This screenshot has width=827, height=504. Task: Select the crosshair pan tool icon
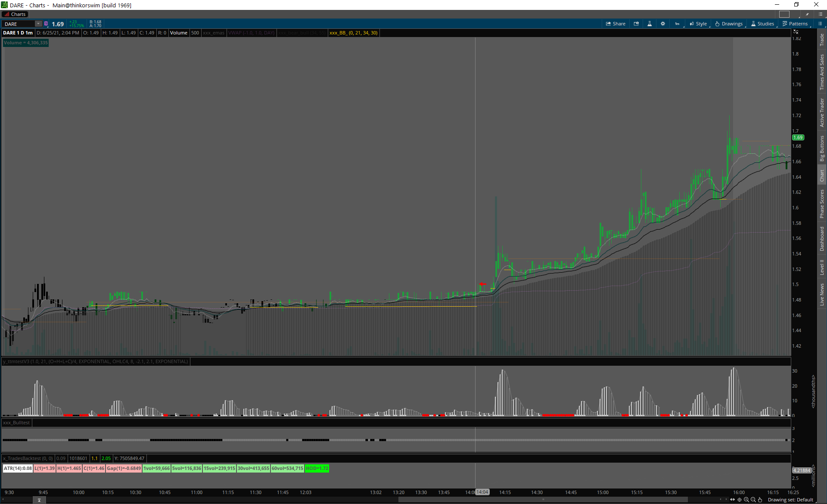pyautogui.click(x=740, y=500)
